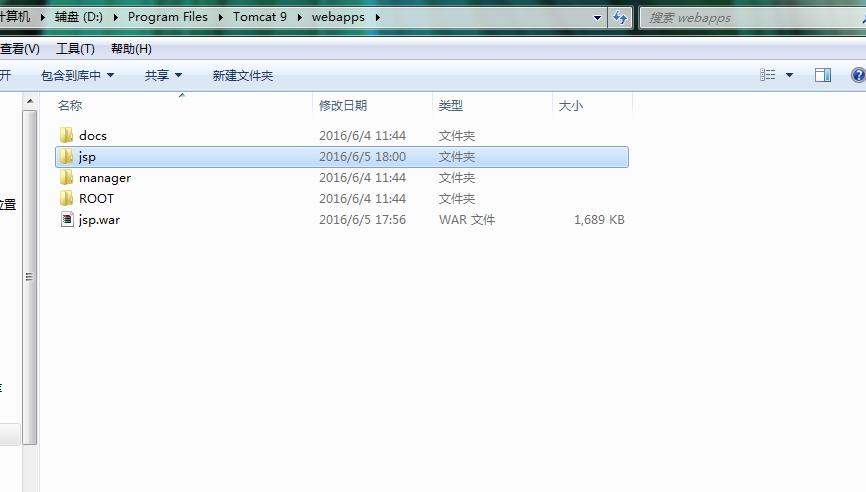Click the 1,689 KB size value
The image size is (866, 492).
coord(599,220)
